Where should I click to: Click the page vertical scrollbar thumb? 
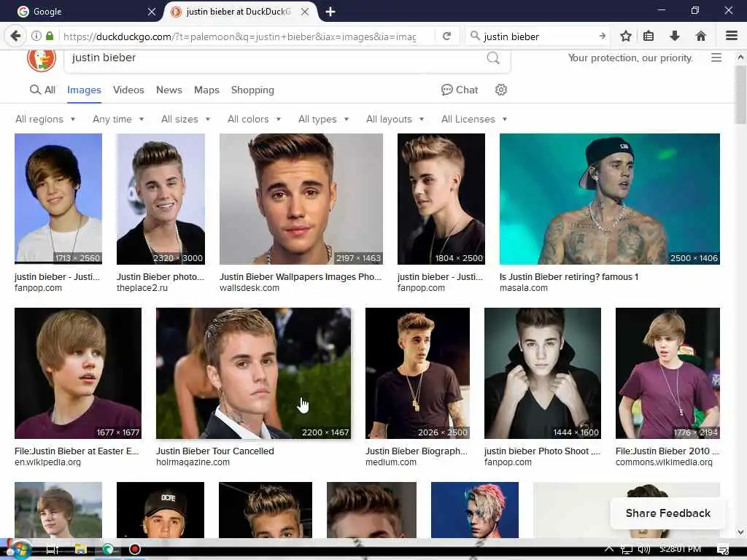point(740,96)
